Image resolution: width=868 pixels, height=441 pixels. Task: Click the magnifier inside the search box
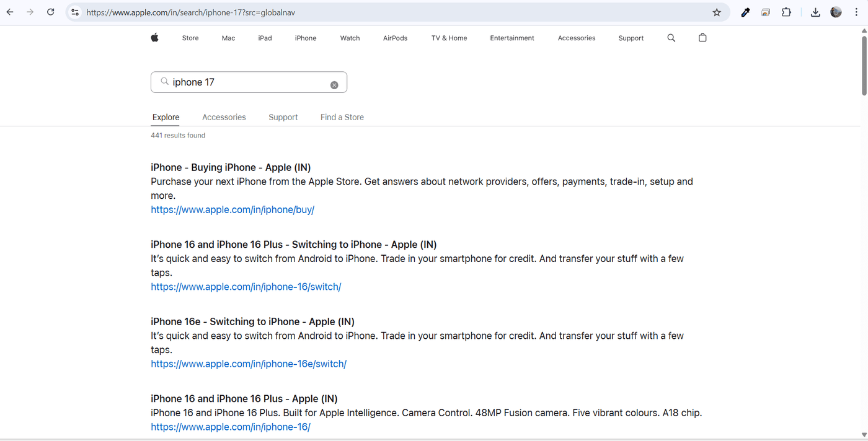(x=165, y=81)
